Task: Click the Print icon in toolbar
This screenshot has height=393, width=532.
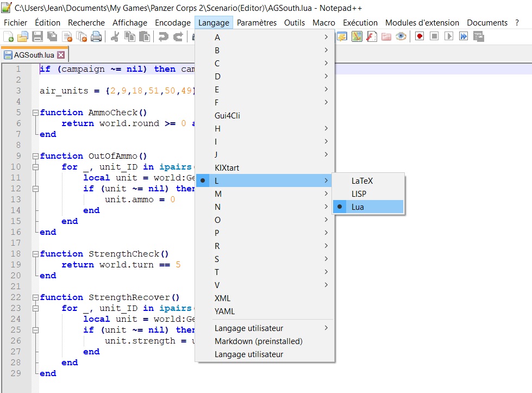Action: click(x=96, y=37)
